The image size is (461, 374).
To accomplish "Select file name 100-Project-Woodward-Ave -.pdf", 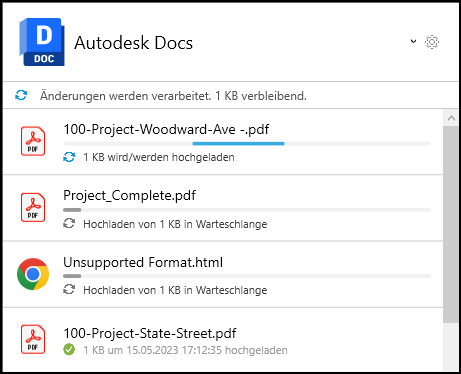I will click(166, 130).
